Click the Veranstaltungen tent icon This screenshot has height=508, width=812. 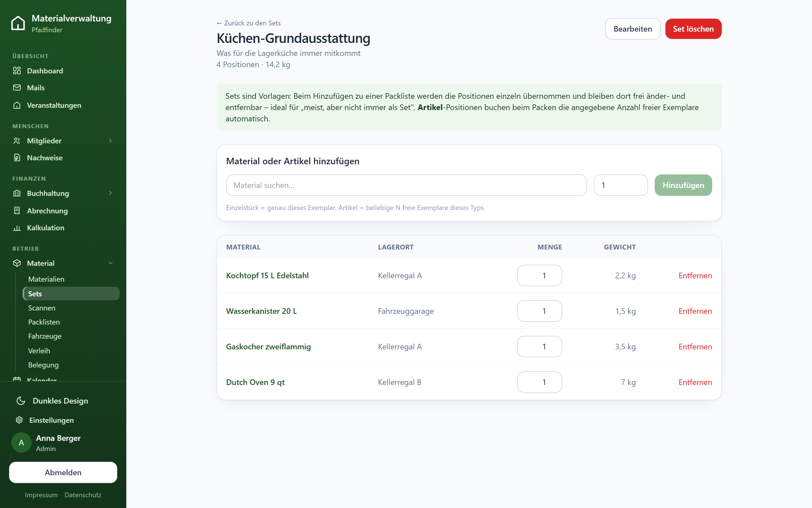coord(17,105)
